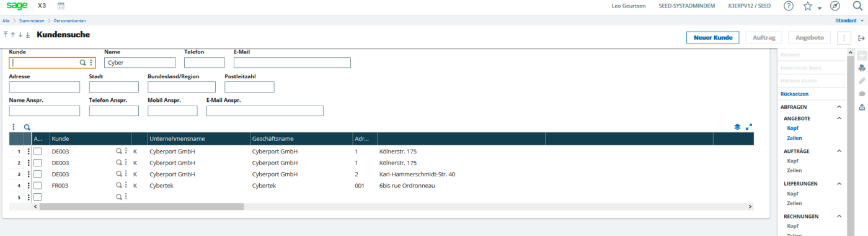The height and width of the screenshot is (236, 868).
Task: Open the Standard view dropdown
Action: 849,20
